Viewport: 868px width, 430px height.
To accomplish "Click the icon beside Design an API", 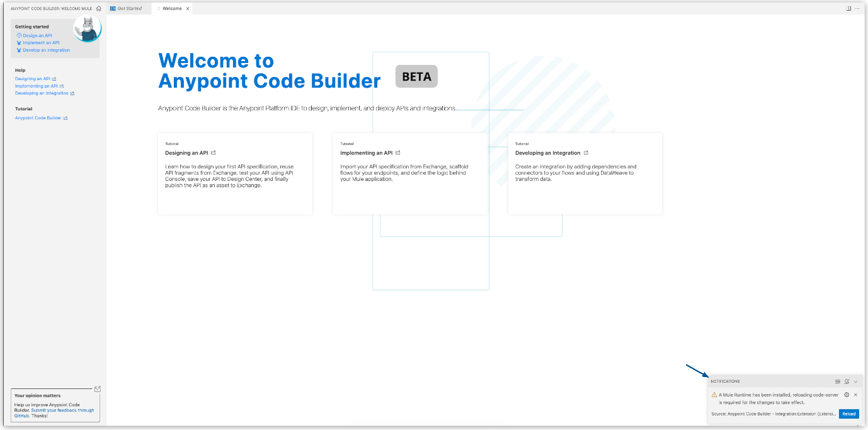I will (19, 36).
